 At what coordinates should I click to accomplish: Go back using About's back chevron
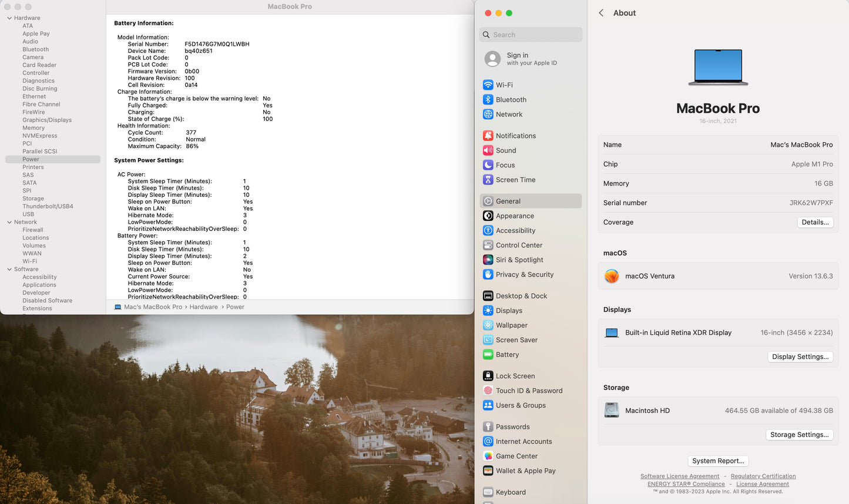(x=601, y=13)
